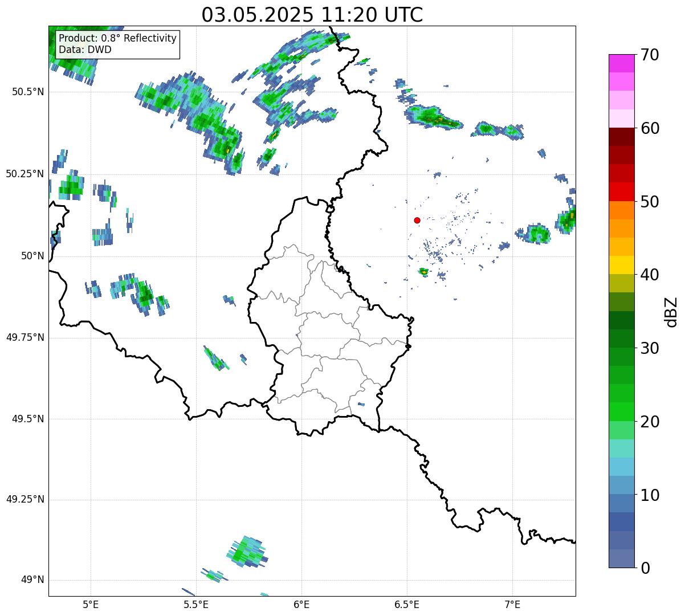This screenshot has height=616, width=685.
Task: Pick the bright yellow swatch above the 40 tick
Action: (622, 265)
